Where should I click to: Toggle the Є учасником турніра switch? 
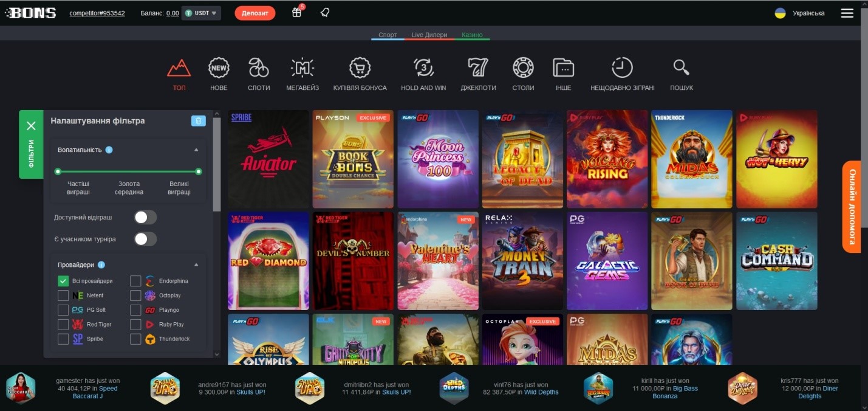click(x=145, y=239)
